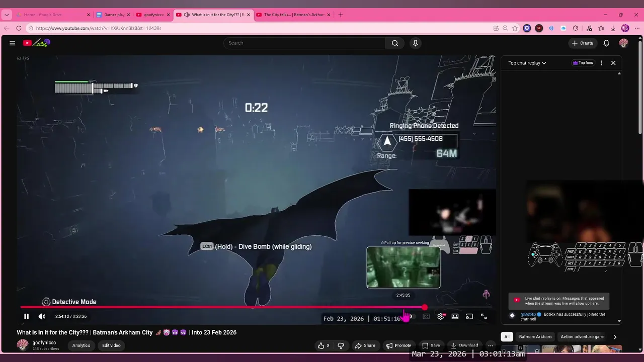The height and width of the screenshot is (362, 644).
Task: Open the browser profile avatar
Action: (625, 28)
